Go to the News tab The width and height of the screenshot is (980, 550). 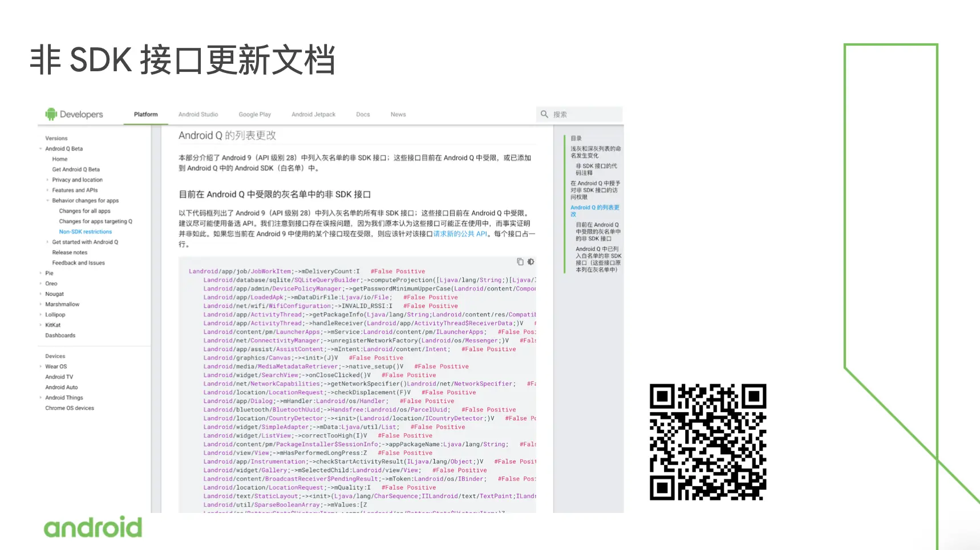pos(398,115)
